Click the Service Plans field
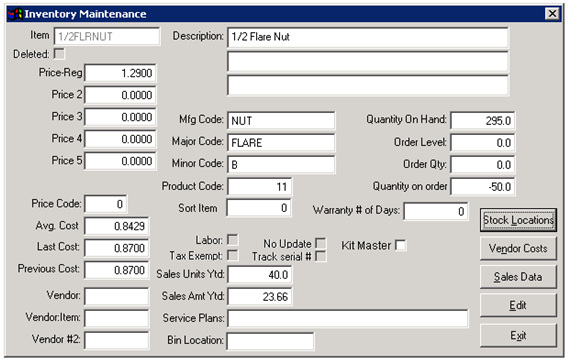 click(347, 318)
